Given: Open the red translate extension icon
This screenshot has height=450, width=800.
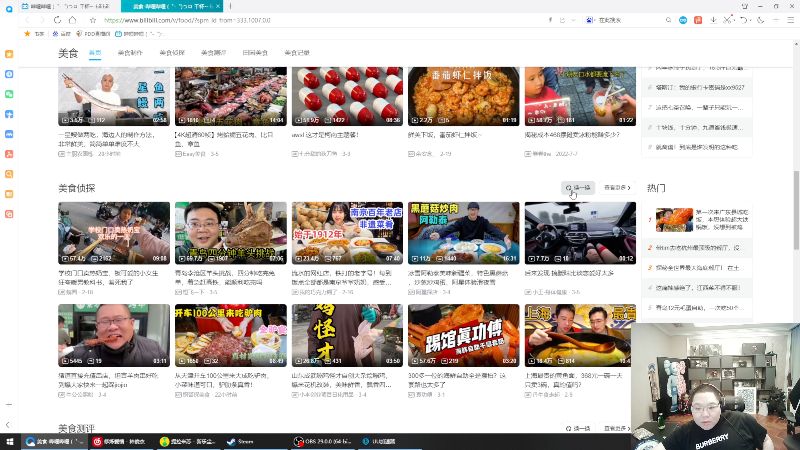Looking at the screenshot, I should 698,20.
